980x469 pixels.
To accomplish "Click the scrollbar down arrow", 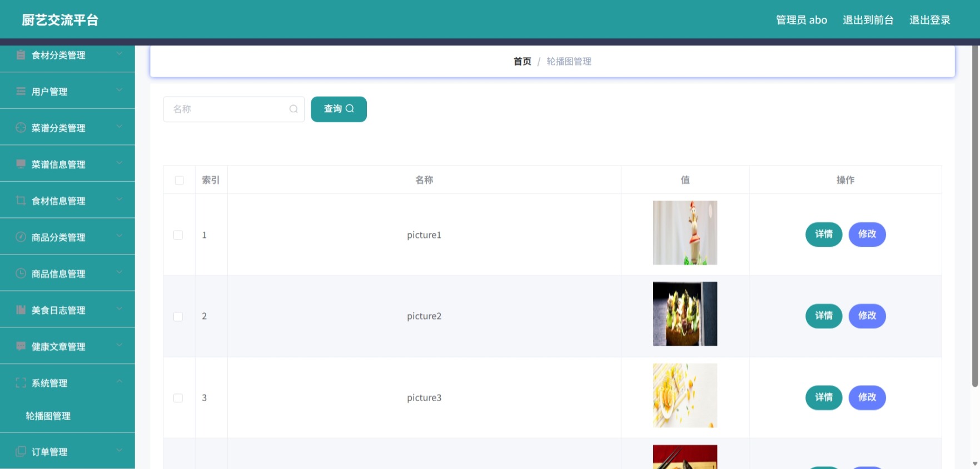I will tap(975, 464).
